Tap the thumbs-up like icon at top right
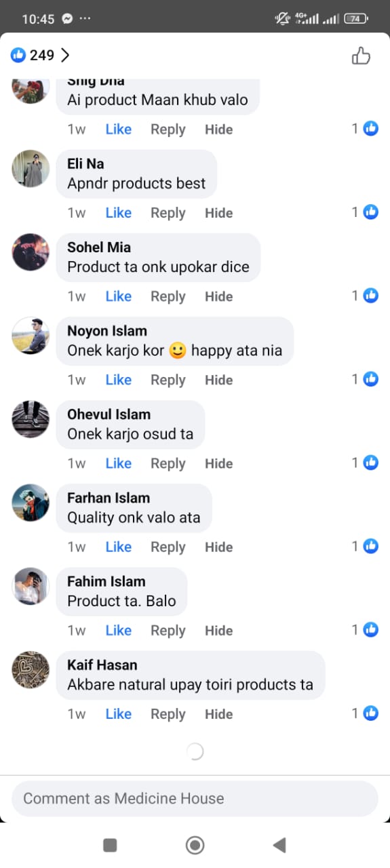This screenshot has width=390, height=868. tap(361, 56)
